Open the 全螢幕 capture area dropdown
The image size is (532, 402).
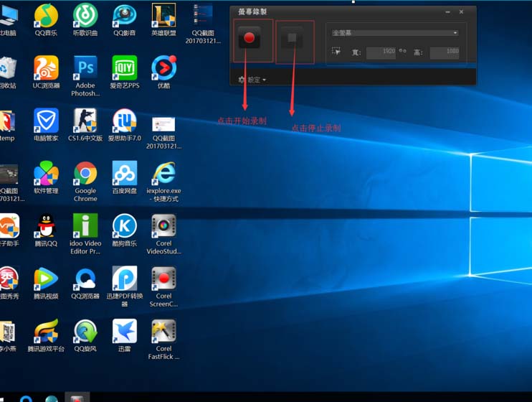(395, 33)
